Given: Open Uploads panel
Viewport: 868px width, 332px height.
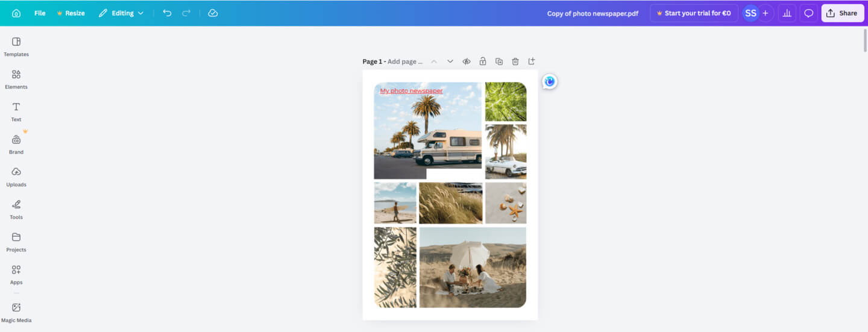Looking at the screenshot, I should tap(16, 177).
